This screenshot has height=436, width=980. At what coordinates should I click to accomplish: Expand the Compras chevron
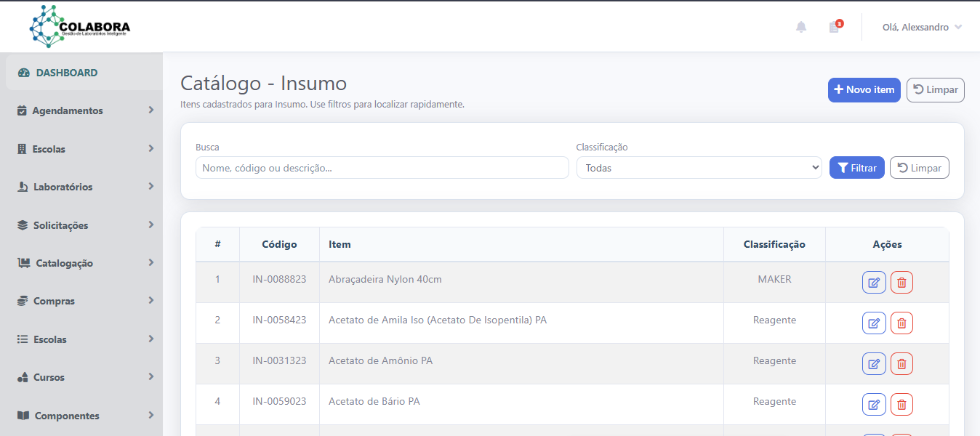pyautogui.click(x=150, y=300)
